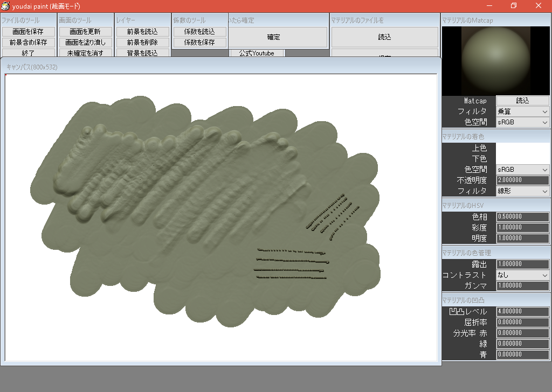This screenshot has height=392, width=552.
Task: Expand the コントラスト dropdown showing なし
Action: pyautogui.click(x=521, y=275)
